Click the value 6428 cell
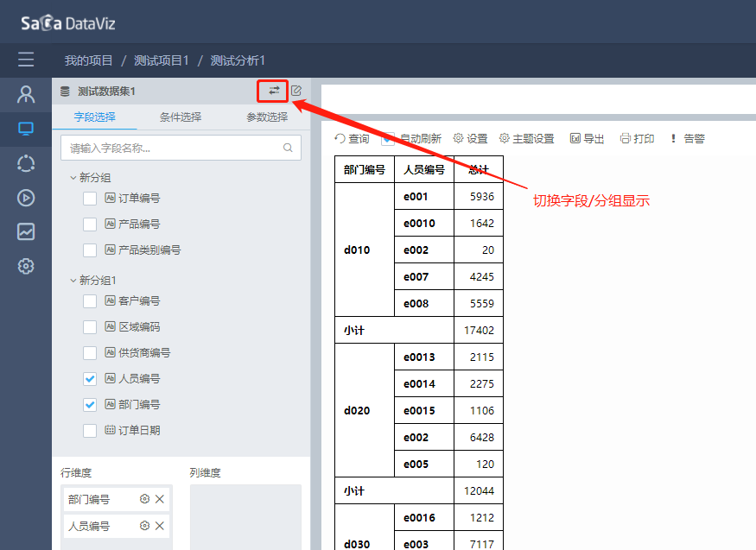Viewport: 756px width, 550px height. pyautogui.click(x=479, y=437)
